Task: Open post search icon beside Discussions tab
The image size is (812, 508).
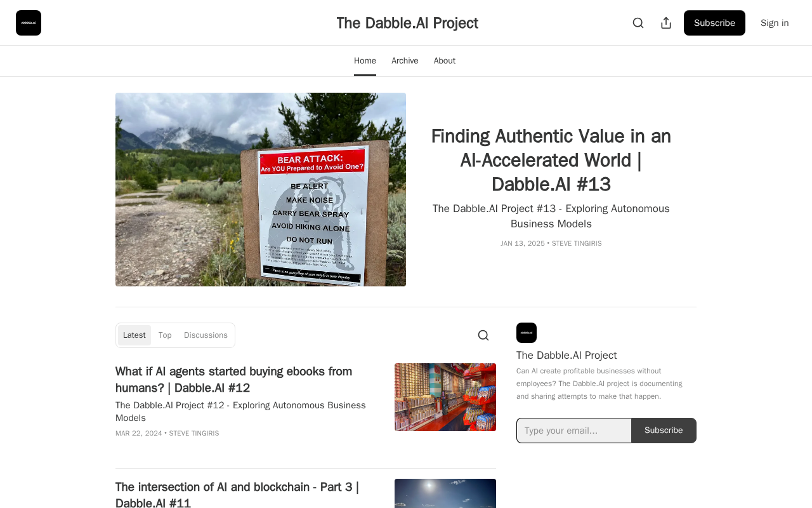Action: [x=483, y=335]
